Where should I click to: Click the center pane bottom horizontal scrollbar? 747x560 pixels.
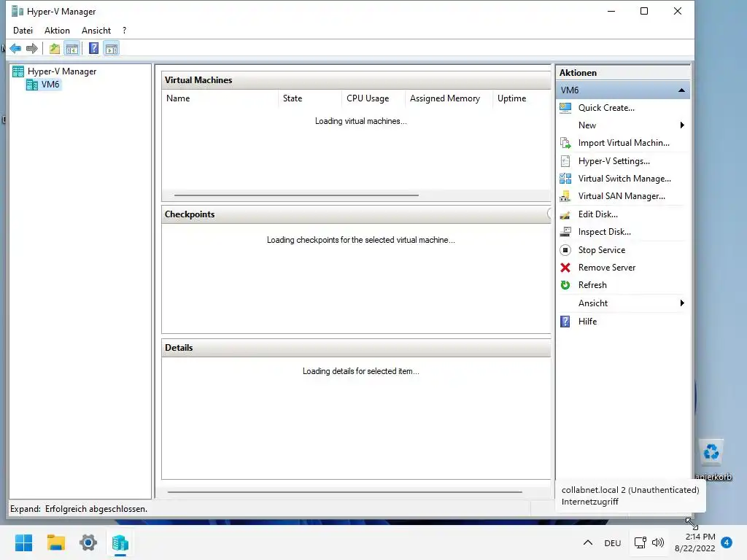point(345,492)
